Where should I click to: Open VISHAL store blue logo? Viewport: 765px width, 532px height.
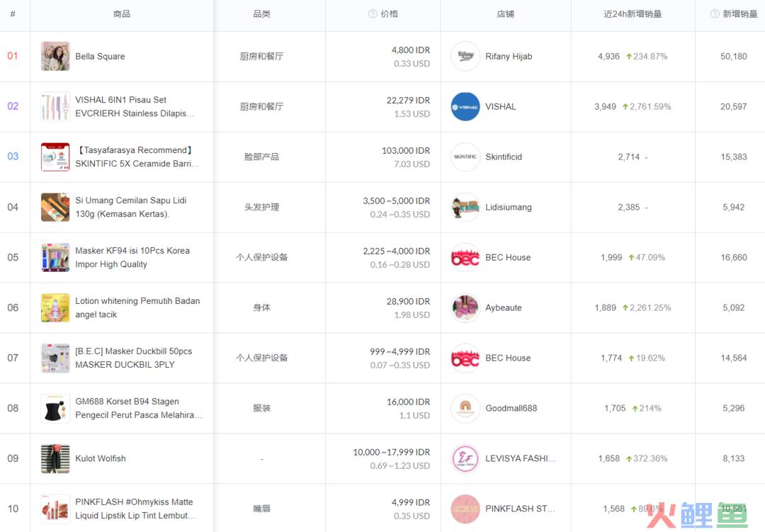pyautogui.click(x=465, y=106)
